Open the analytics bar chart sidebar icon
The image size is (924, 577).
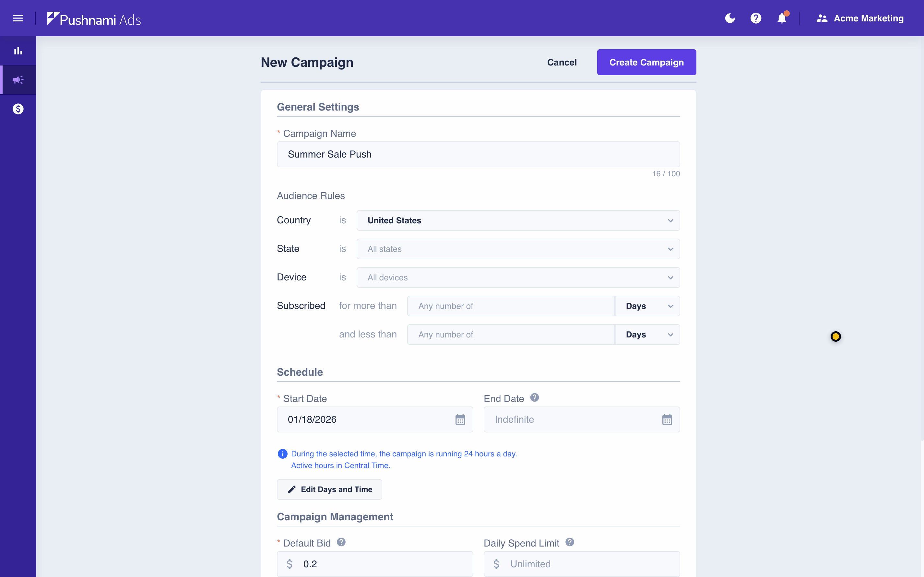[18, 51]
